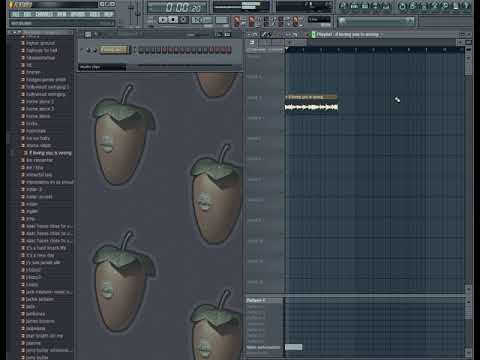Screen dimensions: 480x360
Task: Toggle the ninth step button in the sequencer
Action: (188, 50)
